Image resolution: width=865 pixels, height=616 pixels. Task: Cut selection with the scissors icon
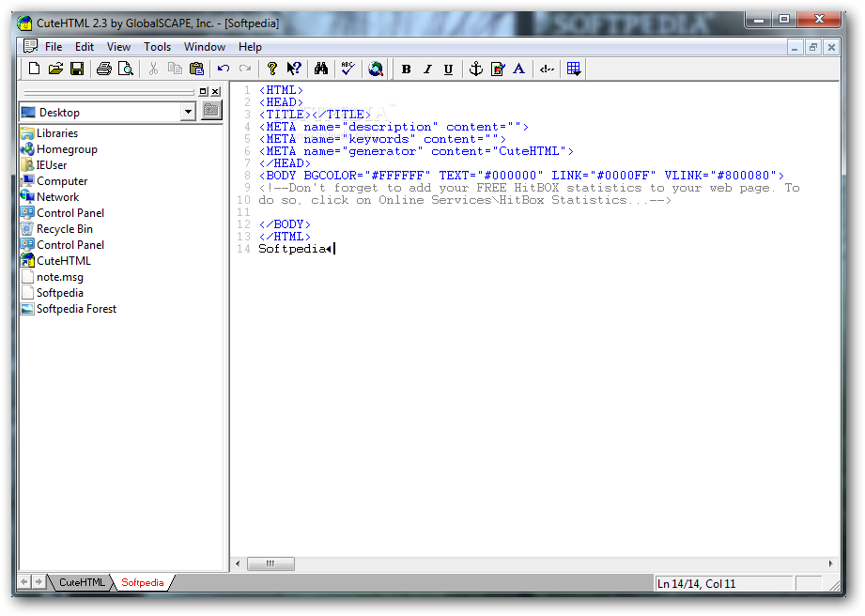153,69
